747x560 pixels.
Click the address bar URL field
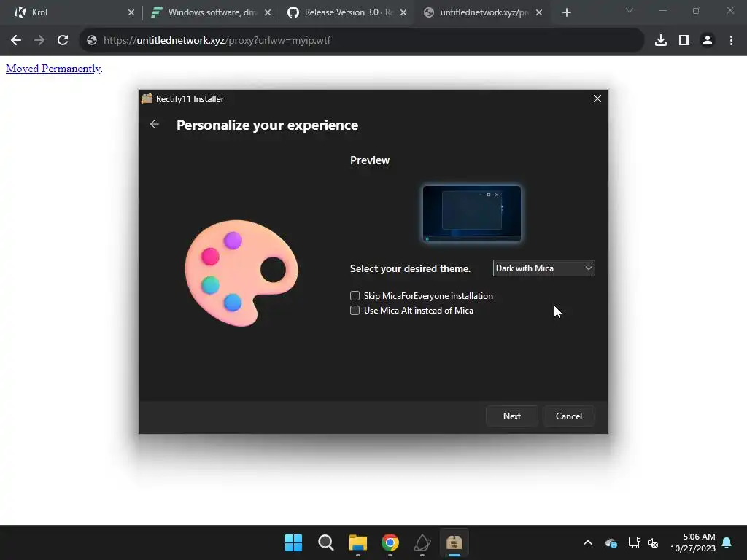[362, 41]
